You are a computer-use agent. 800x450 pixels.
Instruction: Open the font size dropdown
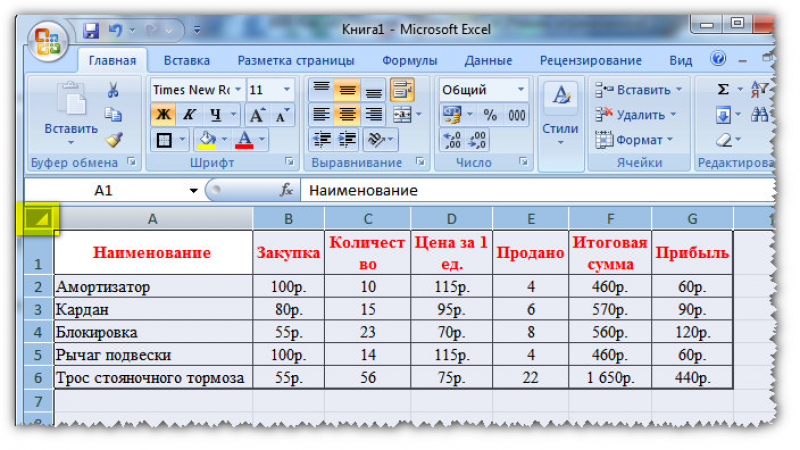pyautogui.click(x=287, y=90)
